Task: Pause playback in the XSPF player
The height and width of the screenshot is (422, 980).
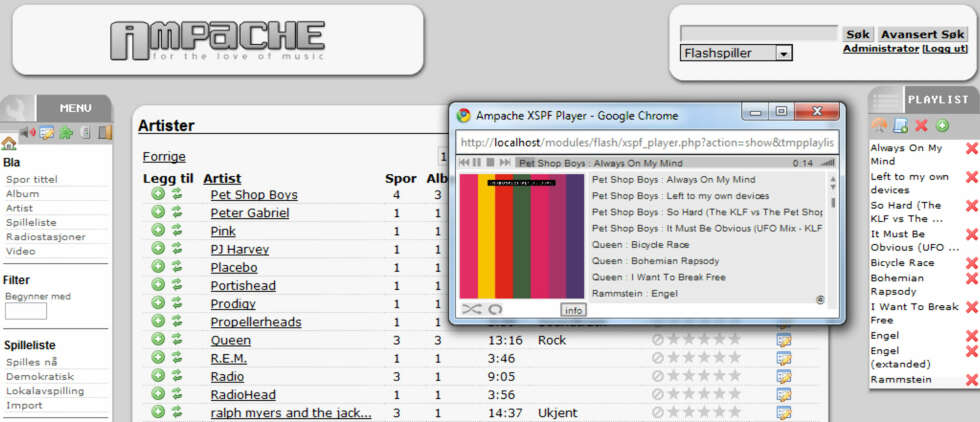Action: [477, 163]
